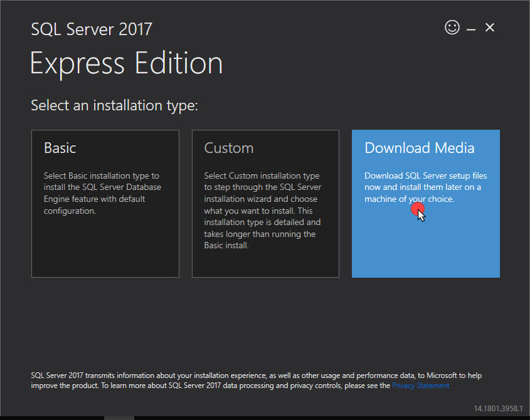The image size is (530, 420).
Task: Click the "Express Edition" heading
Action: 126,63
